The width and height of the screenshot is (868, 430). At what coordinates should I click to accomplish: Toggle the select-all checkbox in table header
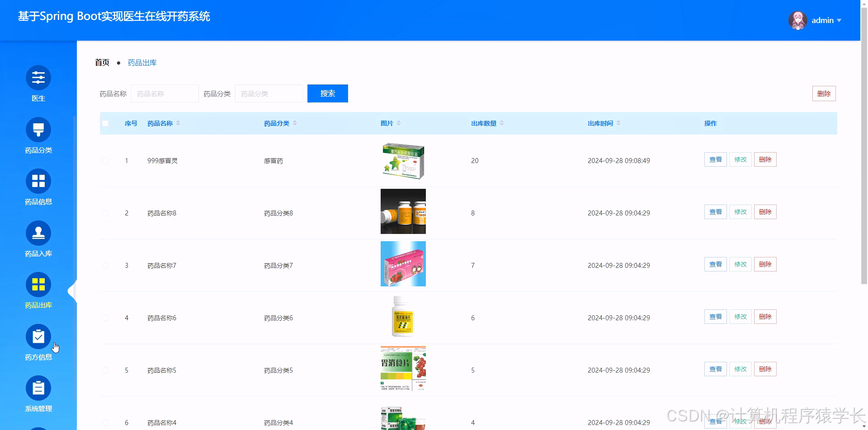105,123
